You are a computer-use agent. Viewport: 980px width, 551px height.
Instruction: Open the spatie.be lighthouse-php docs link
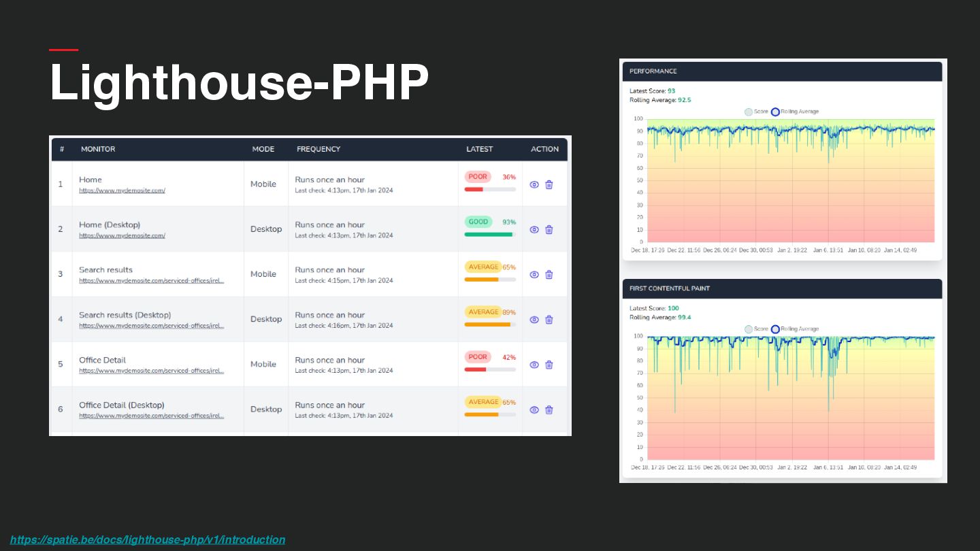(x=148, y=539)
